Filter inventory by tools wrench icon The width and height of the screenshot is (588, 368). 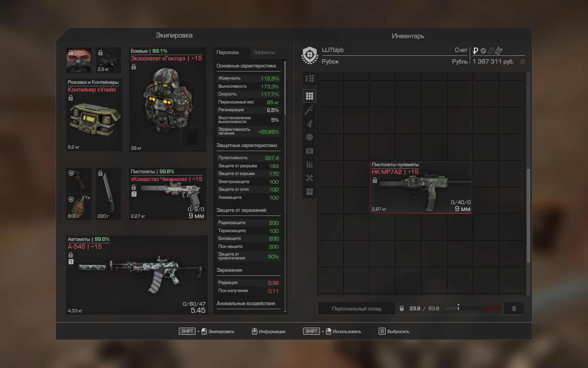[x=309, y=178]
